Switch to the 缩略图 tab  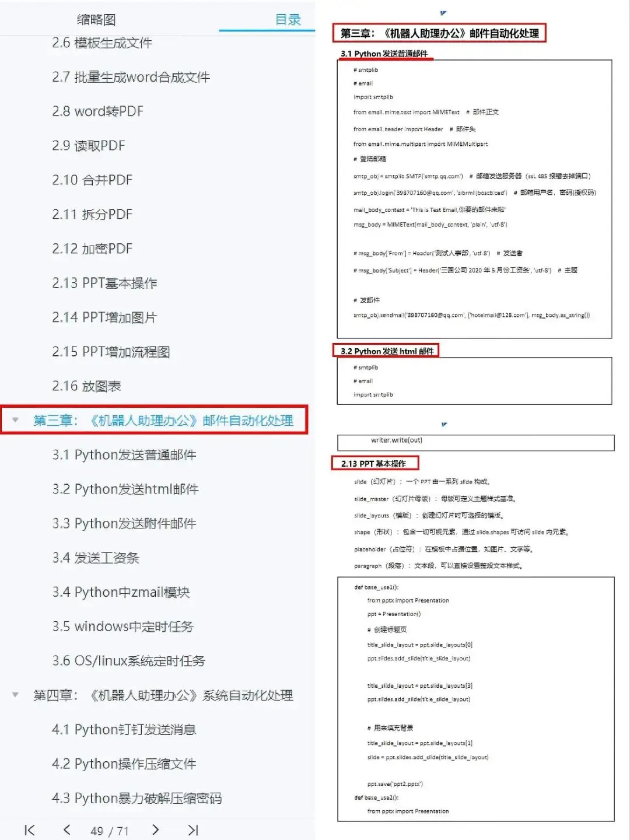96,20
